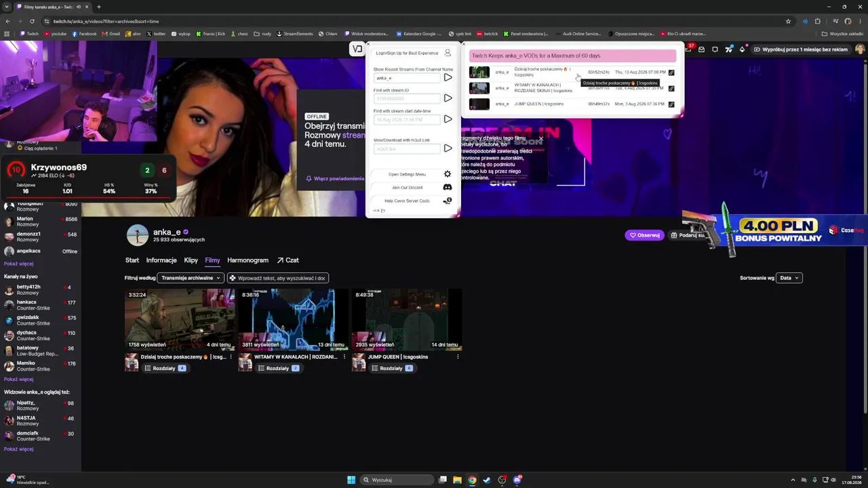Open the Harmonogram tab
The image size is (868, 488).
(x=248, y=260)
